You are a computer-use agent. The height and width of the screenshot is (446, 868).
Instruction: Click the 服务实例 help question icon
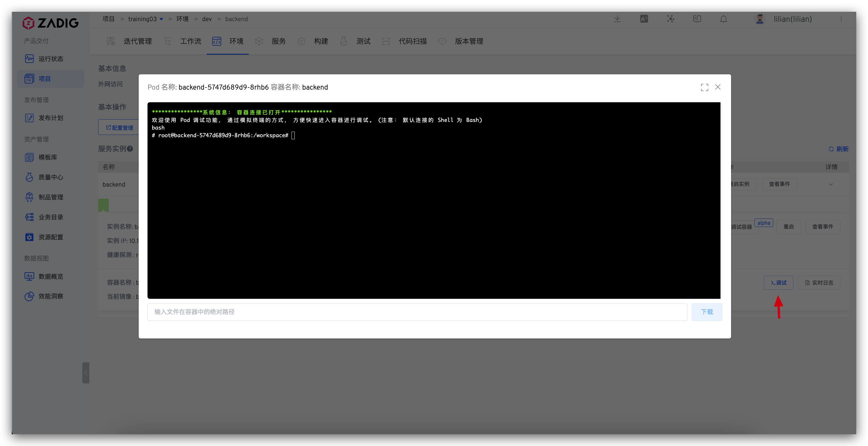click(x=130, y=149)
